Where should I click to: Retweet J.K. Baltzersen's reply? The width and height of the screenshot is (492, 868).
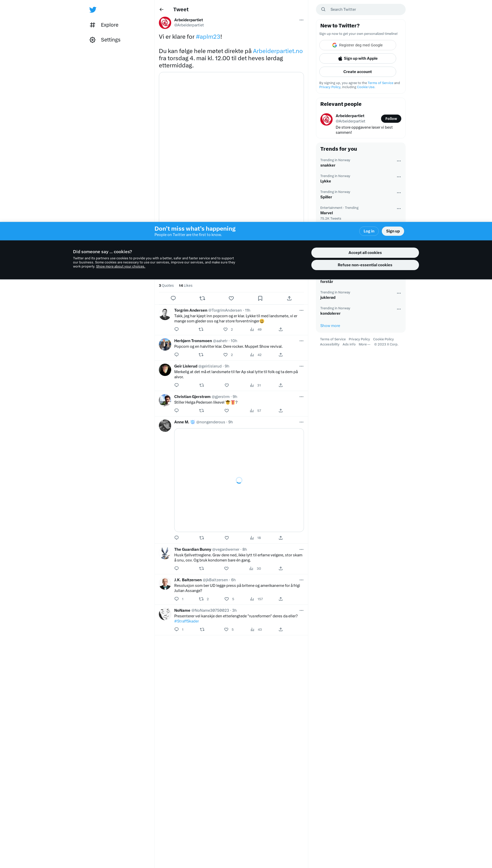coord(201,599)
